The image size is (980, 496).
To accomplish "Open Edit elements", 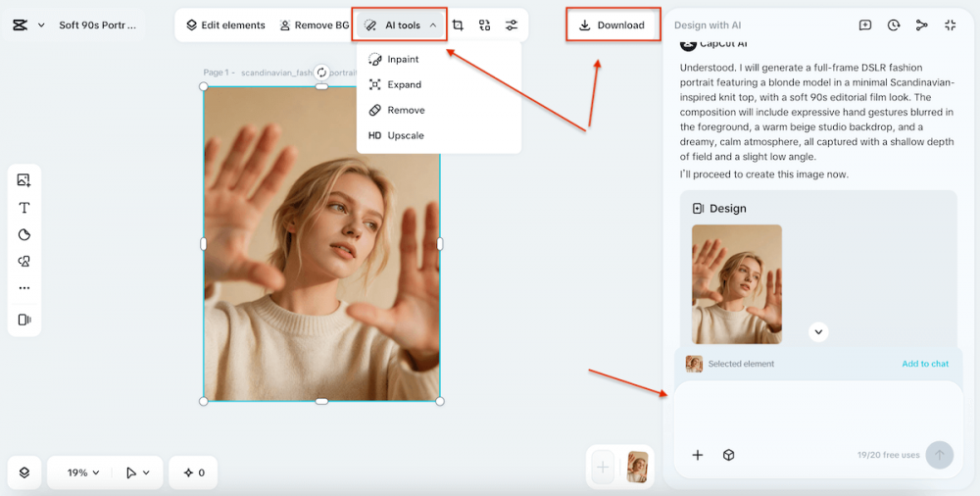I will 225,25.
